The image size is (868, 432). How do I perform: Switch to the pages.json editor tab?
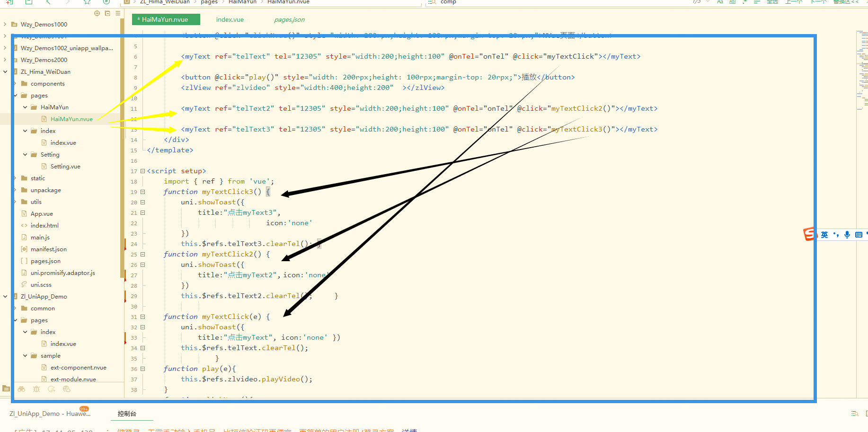pyautogui.click(x=289, y=19)
